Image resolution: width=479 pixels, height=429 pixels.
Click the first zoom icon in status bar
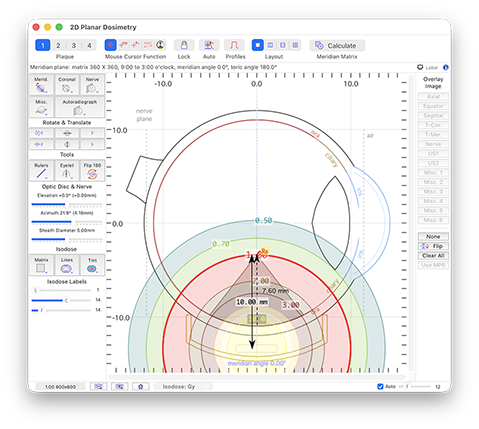[99, 387]
